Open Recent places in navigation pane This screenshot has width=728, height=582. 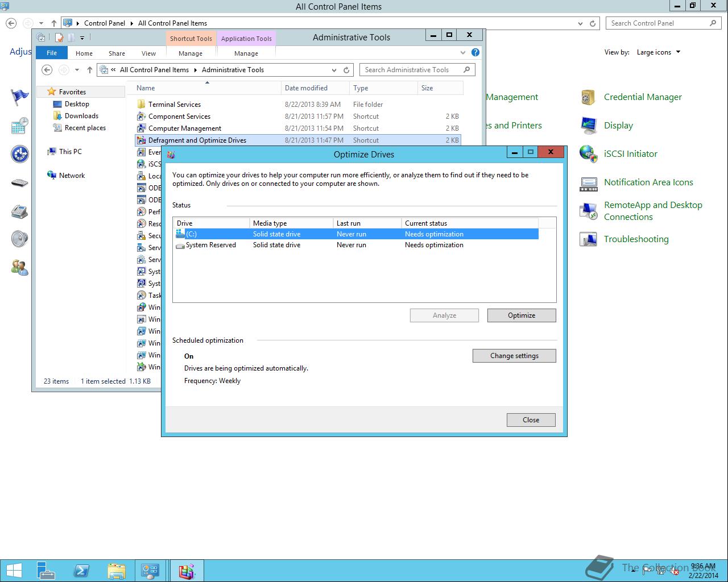coord(85,128)
